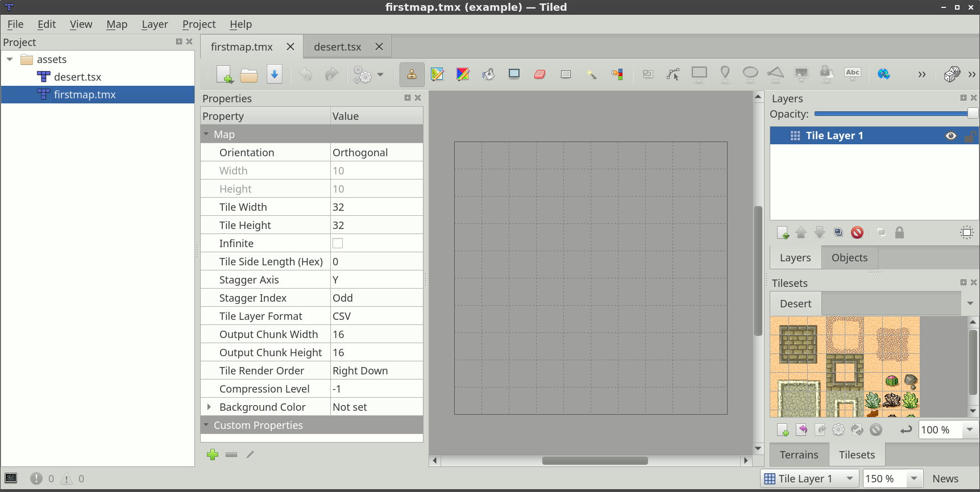Open the command dropdown arrow
Screen dimensions: 980x492
[x=380, y=74]
